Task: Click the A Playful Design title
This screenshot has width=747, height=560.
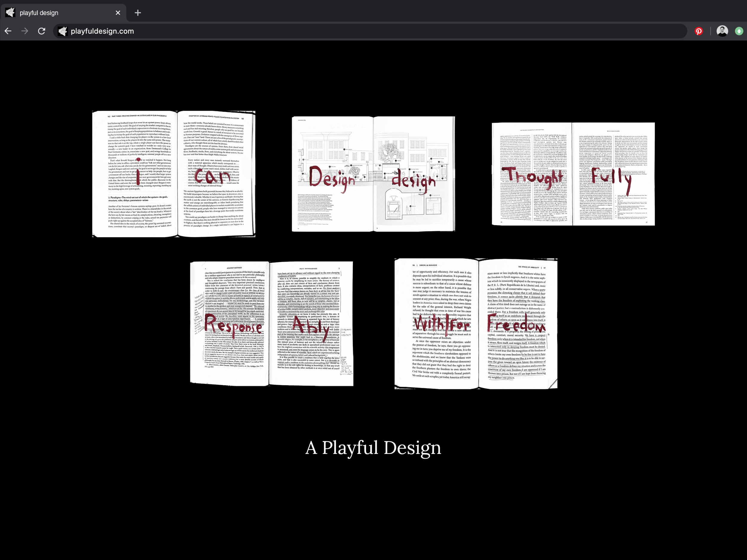Action: (x=373, y=448)
